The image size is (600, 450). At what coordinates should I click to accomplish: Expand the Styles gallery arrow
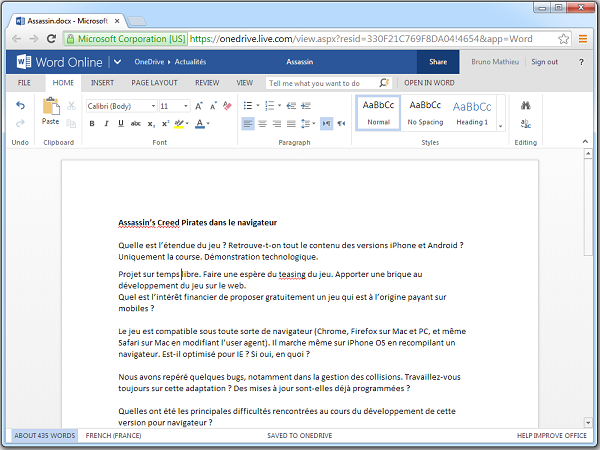coord(501,126)
